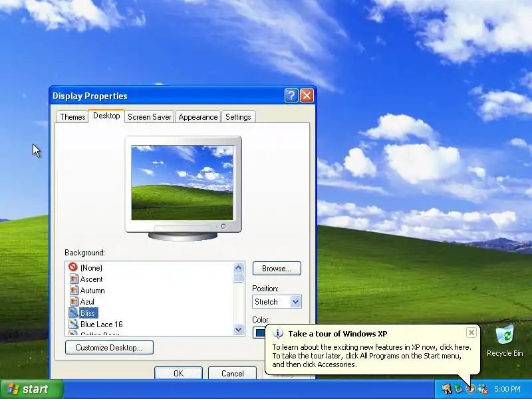Switch to the Themes tab

[72, 117]
